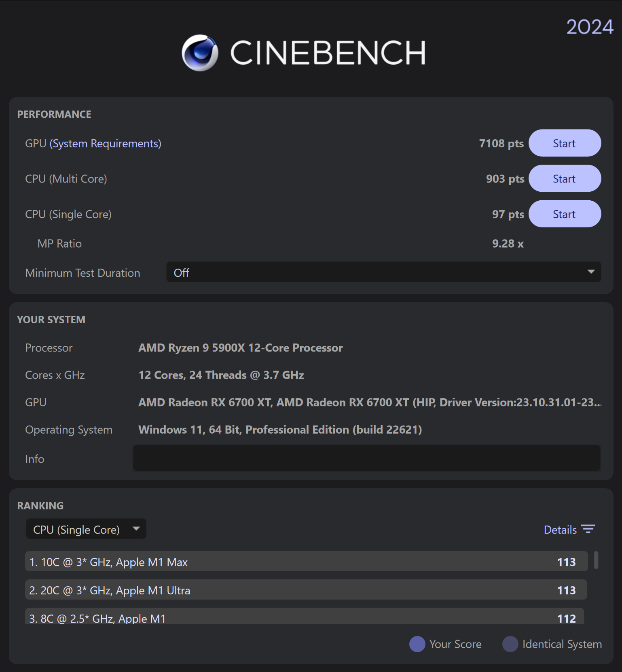The image size is (622, 672).
Task: Click the Your Score legend circle
Action: [x=417, y=644]
